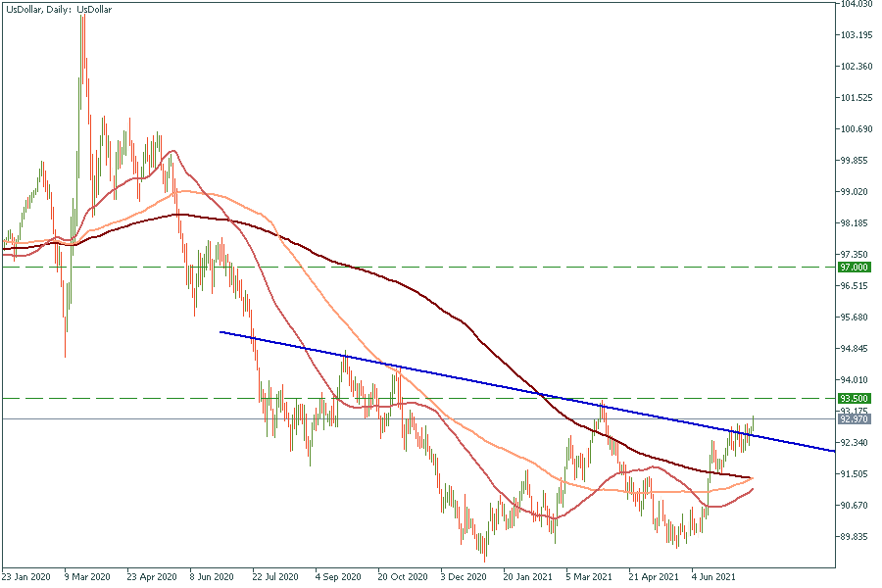
Task: Click the 89.835 label on price axis
Action: coord(856,537)
